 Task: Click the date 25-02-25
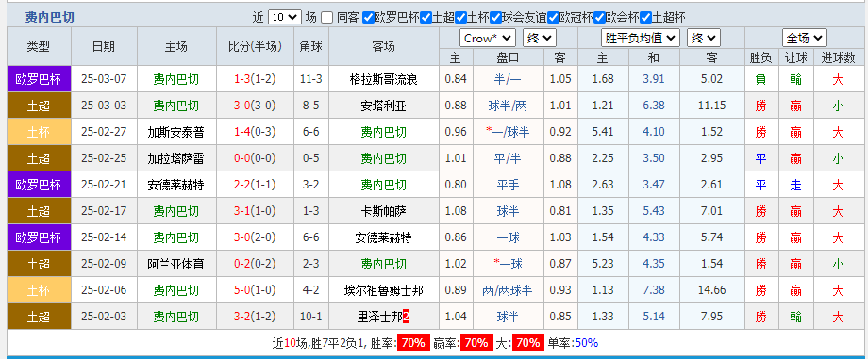click(x=104, y=158)
